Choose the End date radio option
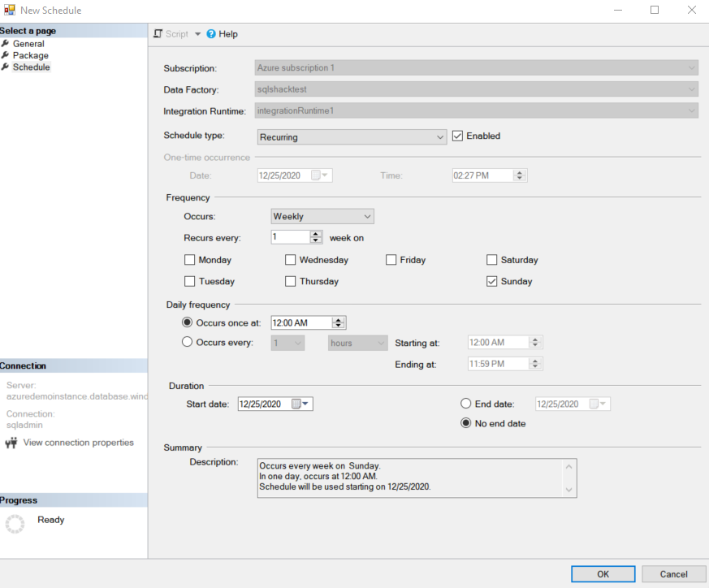This screenshot has width=709, height=588. click(466, 404)
